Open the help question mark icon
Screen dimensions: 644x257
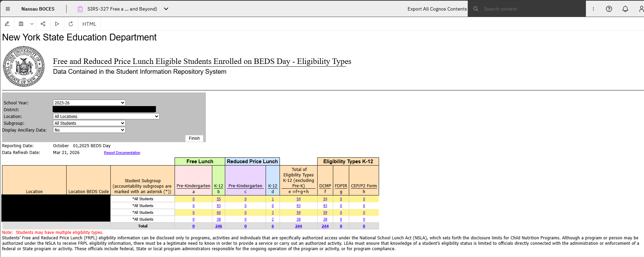(x=609, y=9)
